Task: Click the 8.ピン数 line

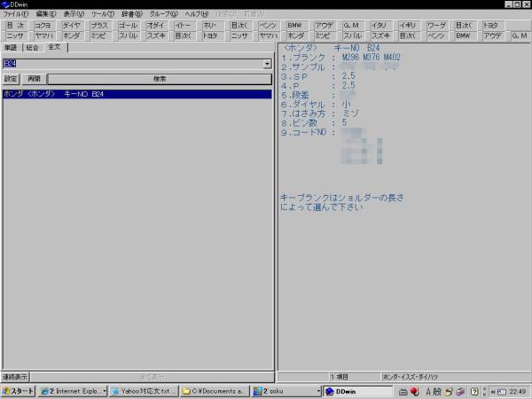Action: pyautogui.click(x=314, y=122)
